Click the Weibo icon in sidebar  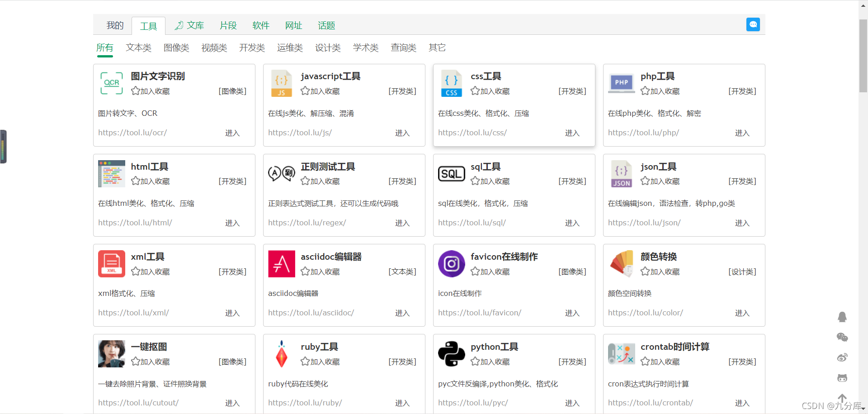pos(842,357)
